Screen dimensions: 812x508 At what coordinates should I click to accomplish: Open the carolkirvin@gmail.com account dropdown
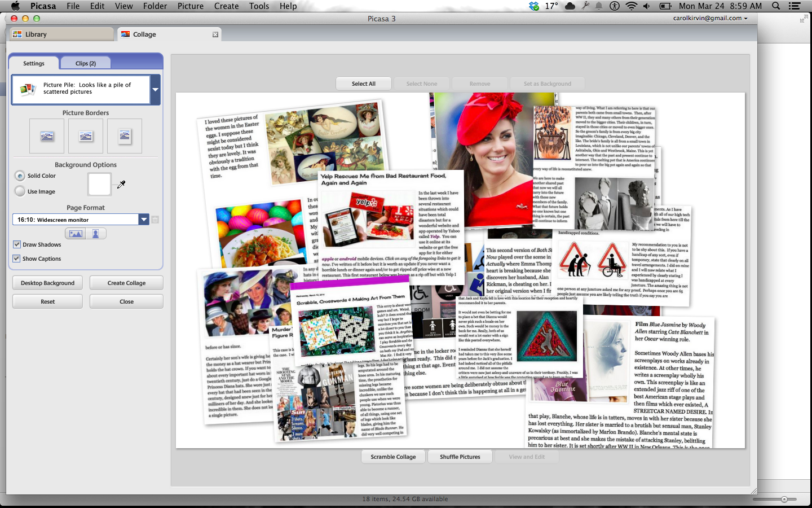click(x=710, y=18)
